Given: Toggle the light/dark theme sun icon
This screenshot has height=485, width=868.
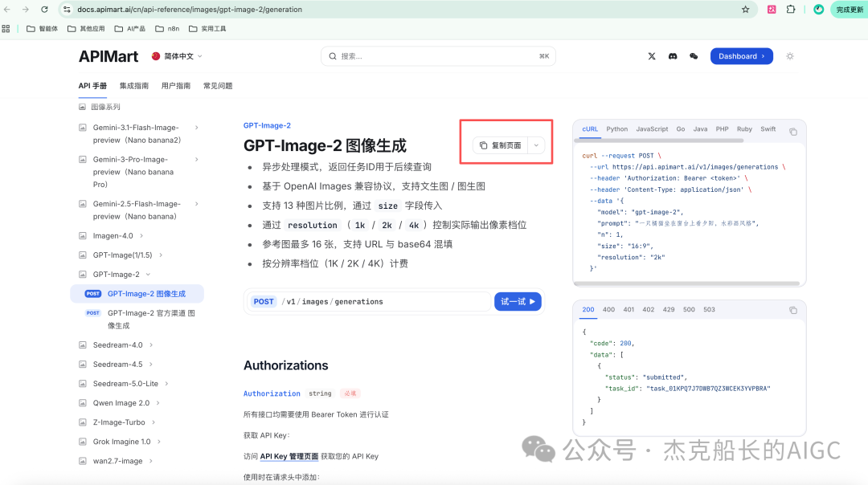Looking at the screenshot, I should 790,56.
